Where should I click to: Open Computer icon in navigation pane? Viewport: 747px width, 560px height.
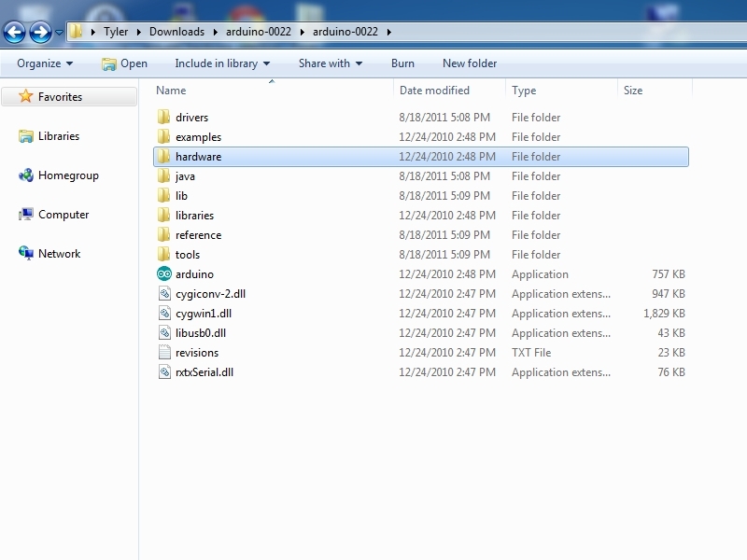[x=26, y=215]
